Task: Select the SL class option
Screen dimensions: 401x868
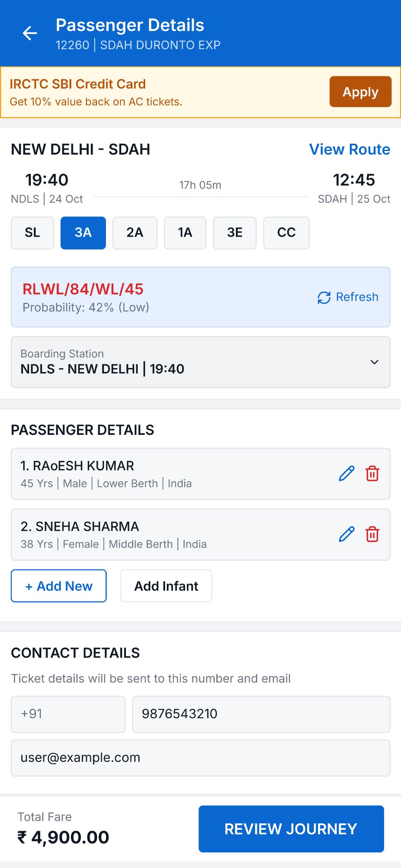Action: [x=33, y=233]
